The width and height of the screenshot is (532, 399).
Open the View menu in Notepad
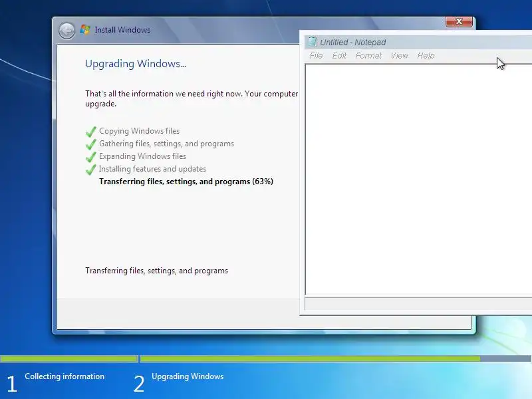[400, 56]
